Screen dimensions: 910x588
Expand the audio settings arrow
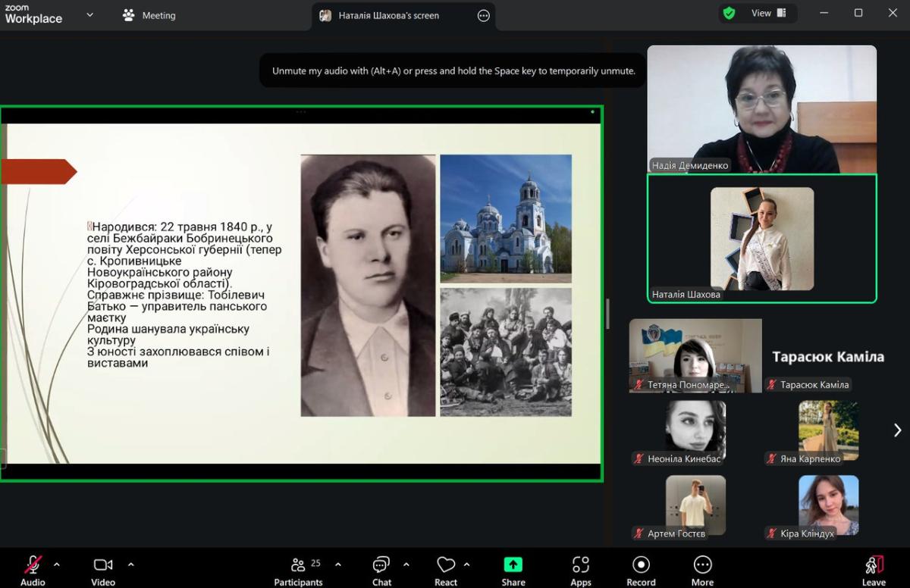(56, 565)
